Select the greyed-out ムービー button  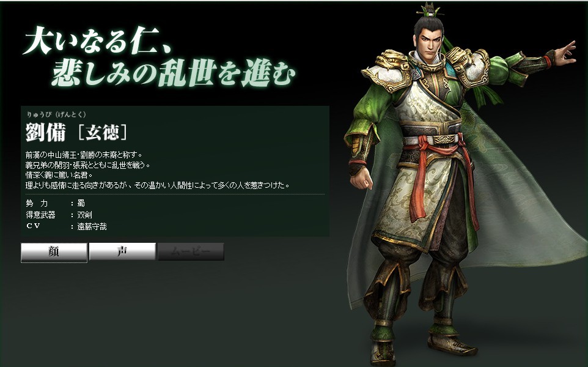coord(191,251)
